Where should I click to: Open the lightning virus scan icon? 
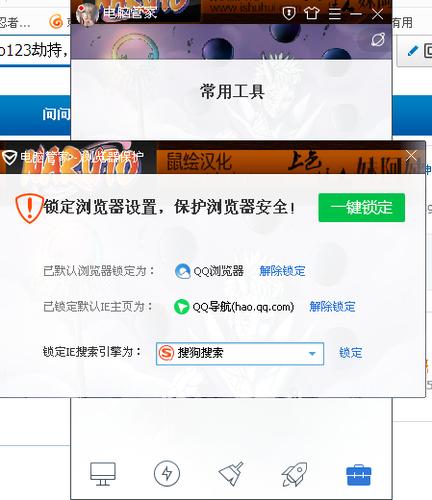tap(167, 473)
